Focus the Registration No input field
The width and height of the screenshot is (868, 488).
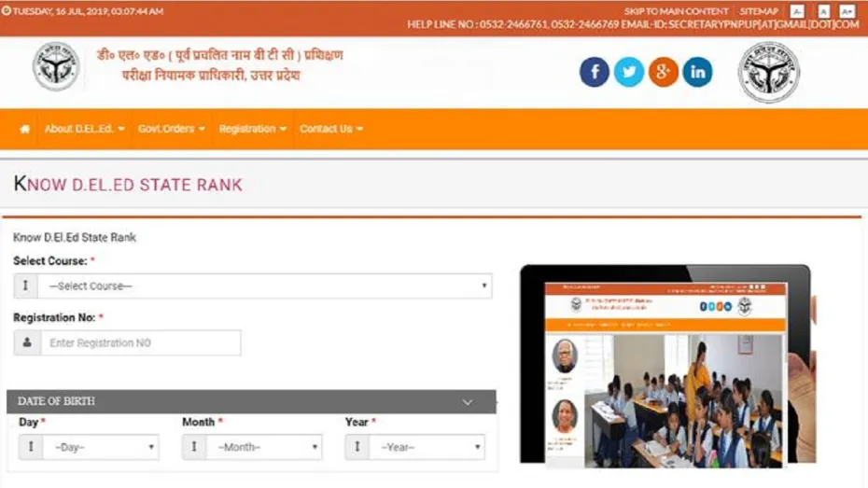141,343
